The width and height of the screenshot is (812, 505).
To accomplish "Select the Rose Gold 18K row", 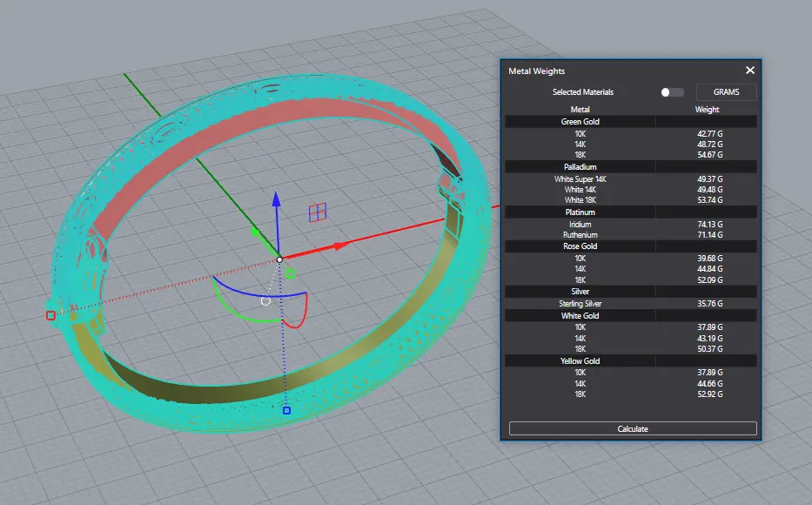I will point(631,279).
